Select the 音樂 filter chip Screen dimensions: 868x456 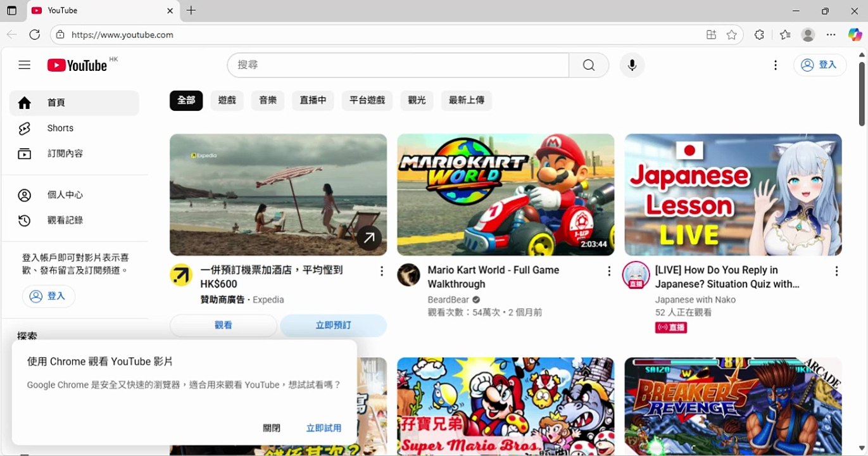[268, 100]
